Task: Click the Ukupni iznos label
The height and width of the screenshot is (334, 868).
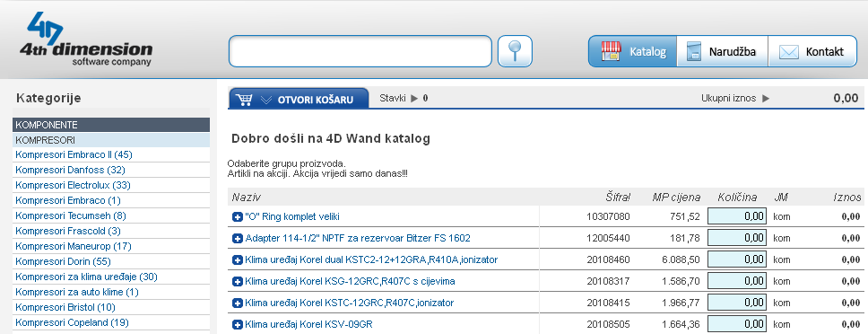Action: coord(728,99)
